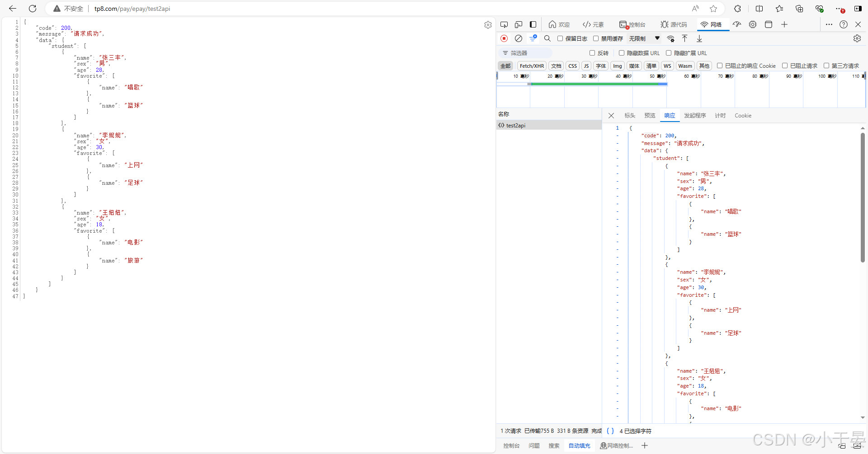Screen dimensions: 868x454
Task: Enable the 禁用缓存 checkbox
Action: pos(596,38)
